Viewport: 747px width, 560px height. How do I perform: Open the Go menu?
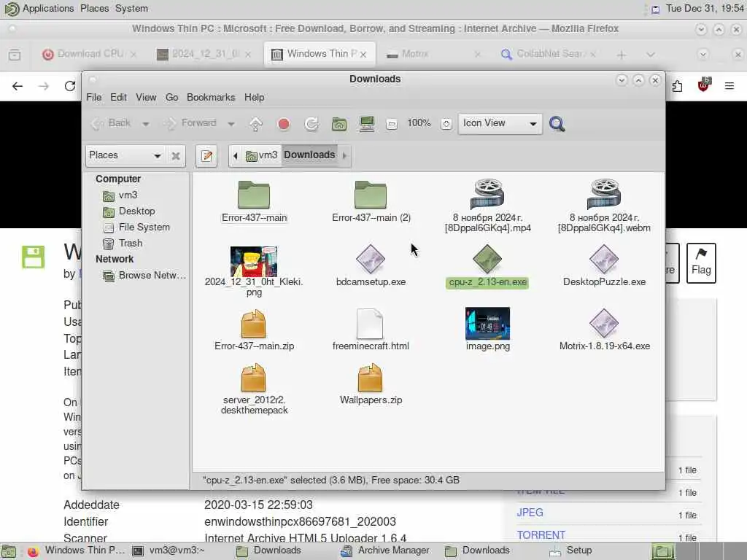(x=171, y=97)
